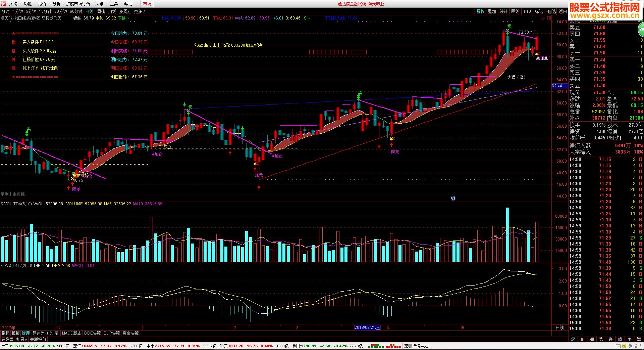Switch chart period to 30分钟
Image resolution: width=644 pixels, height=350 pixels.
(61, 11)
